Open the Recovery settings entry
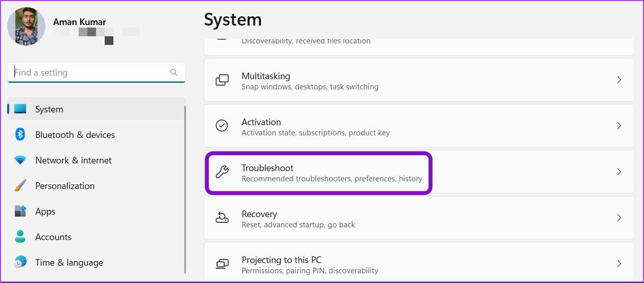 (419, 218)
